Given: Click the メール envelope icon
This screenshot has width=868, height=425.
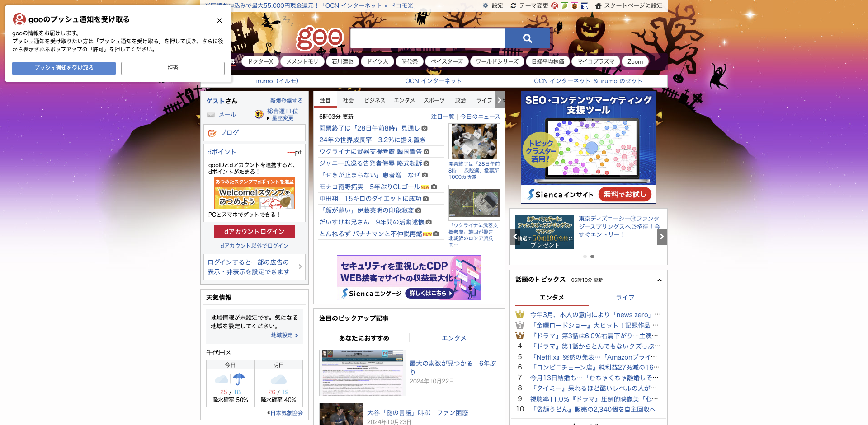Looking at the screenshot, I should pyautogui.click(x=211, y=115).
